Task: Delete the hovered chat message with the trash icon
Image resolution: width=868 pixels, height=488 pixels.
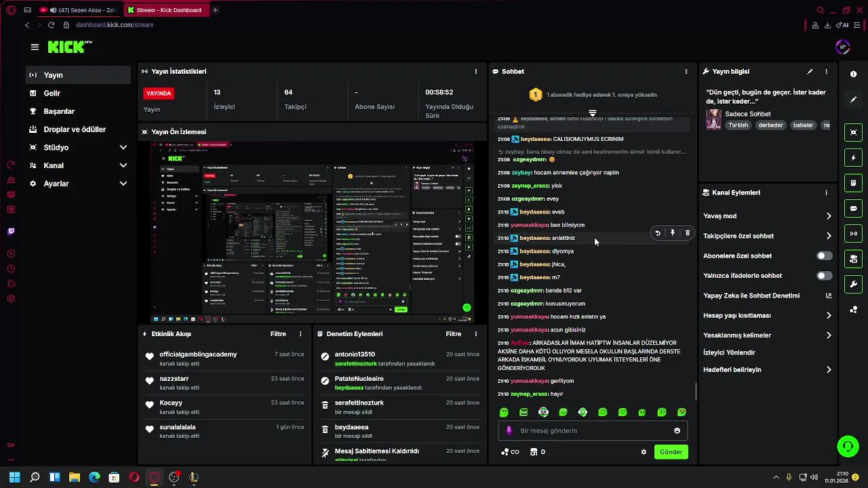Action: (687, 233)
